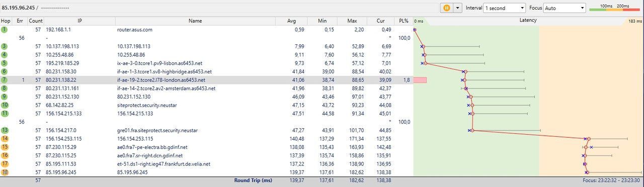Click the target address 85.195.96.245 in the title field
This screenshot has width=644, height=187.
[18, 8]
